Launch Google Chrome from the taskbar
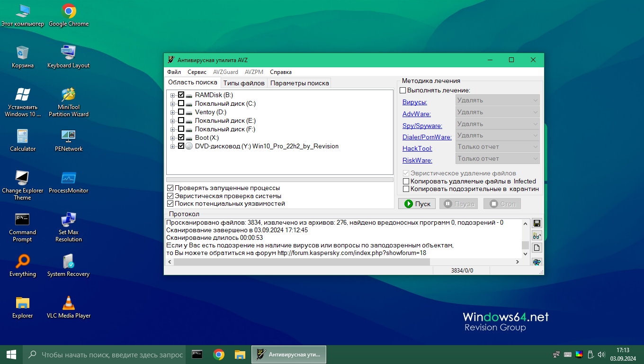This screenshot has height=364, width=644. point(219,355)
